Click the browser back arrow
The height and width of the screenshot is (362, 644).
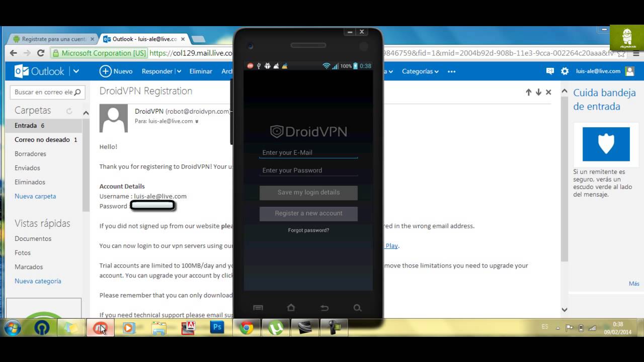(x=14, y=53)
